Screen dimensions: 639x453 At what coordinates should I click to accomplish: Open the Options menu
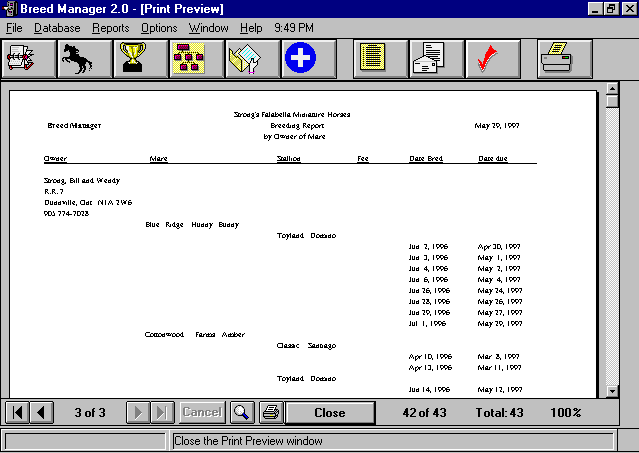tap(158, 28)
